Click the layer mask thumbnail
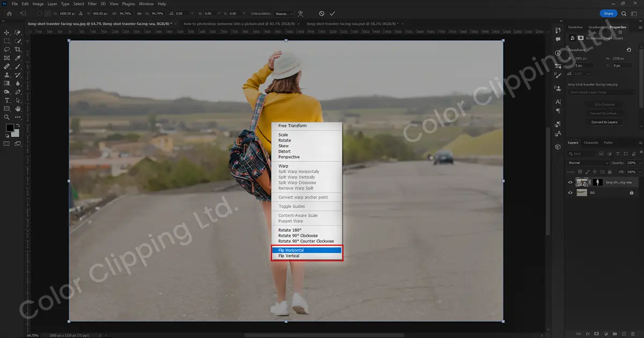Viewport: 644px width, 338px height. (597, 182)
